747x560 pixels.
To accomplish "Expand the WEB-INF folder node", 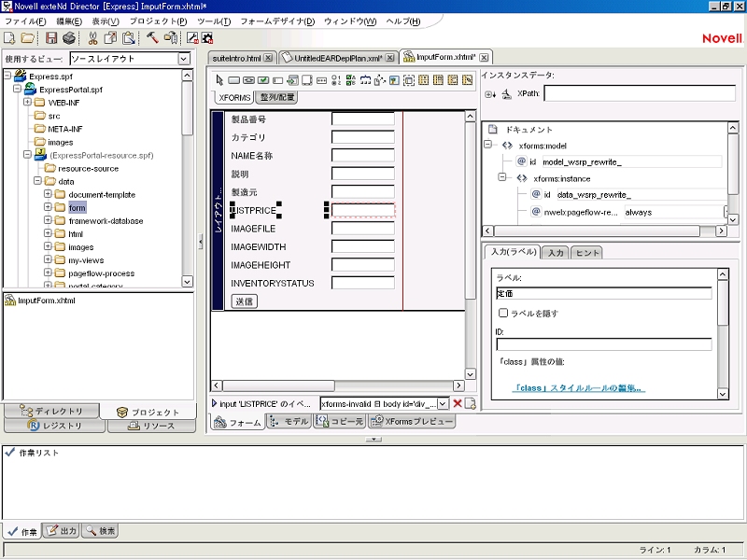I will pyautogui.click(x=27, y=102).
